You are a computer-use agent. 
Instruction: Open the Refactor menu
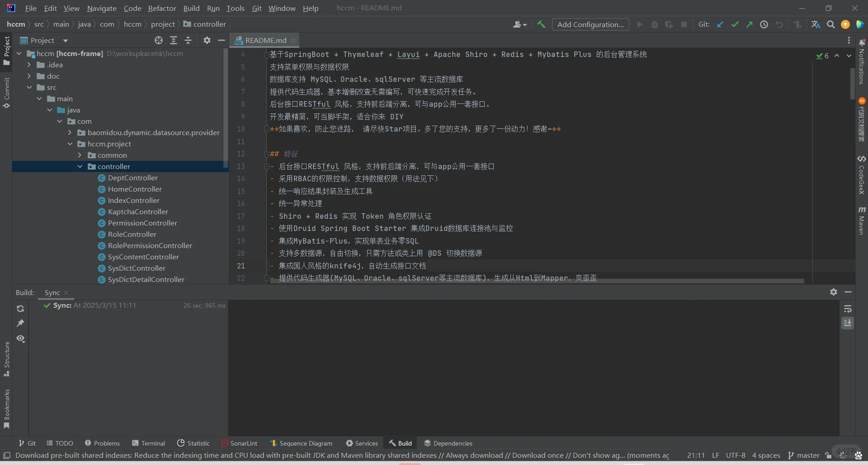[162, 8]
